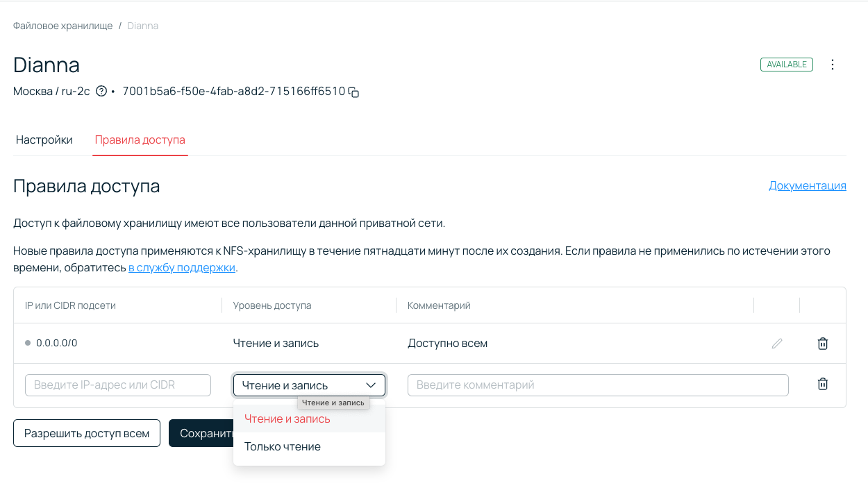Remove the new empty rule row via trash icon
This screenshot has width=868, height=490.
[823, 384]
